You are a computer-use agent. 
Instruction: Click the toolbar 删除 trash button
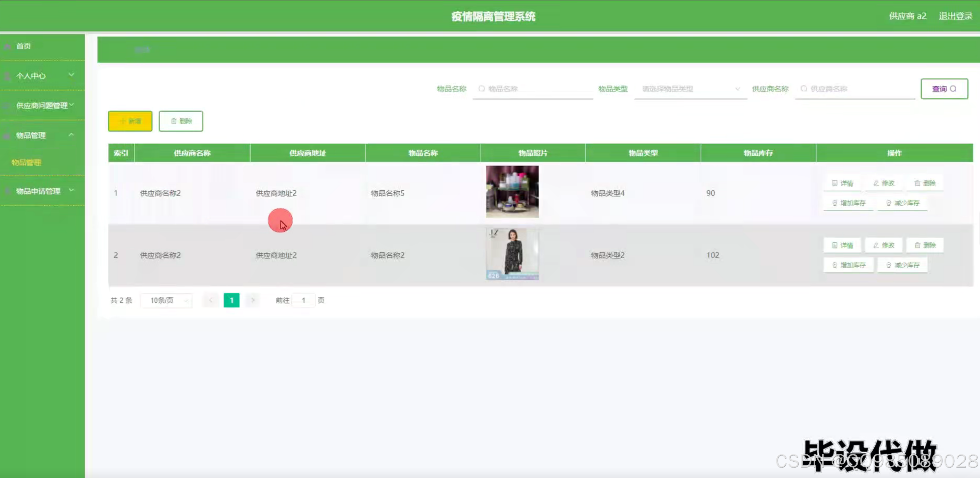coord(181,121)
